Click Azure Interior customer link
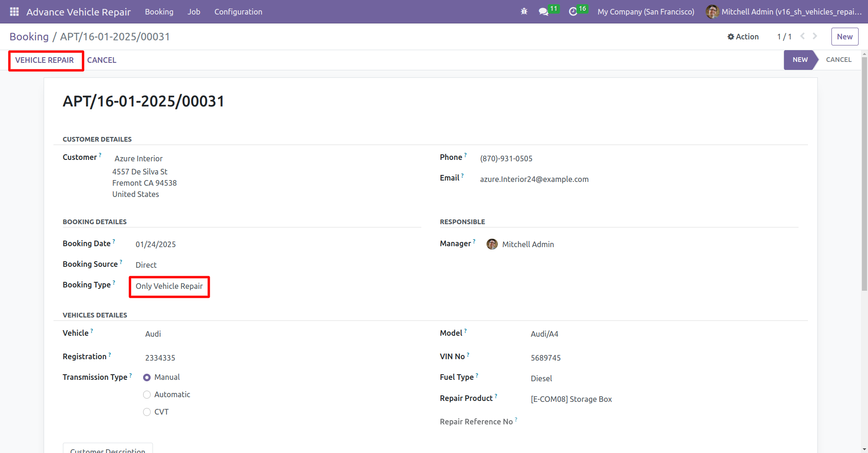 [138, 159]
